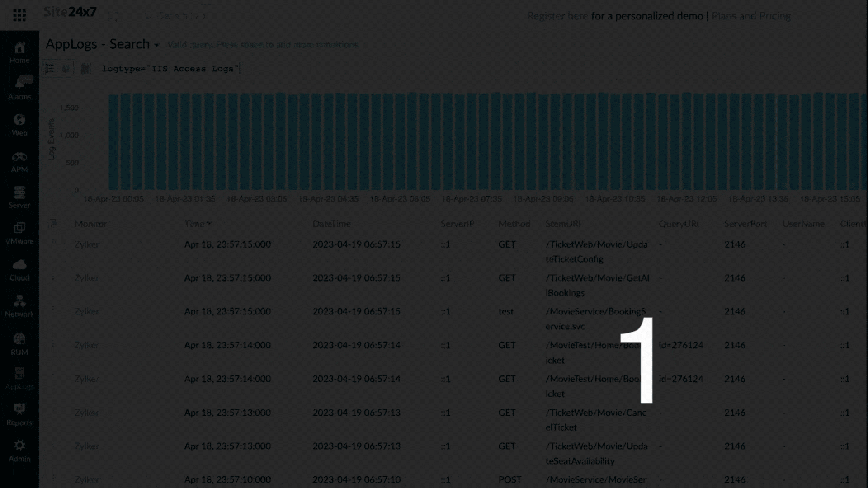Open the Network section

tap(19, 306)
